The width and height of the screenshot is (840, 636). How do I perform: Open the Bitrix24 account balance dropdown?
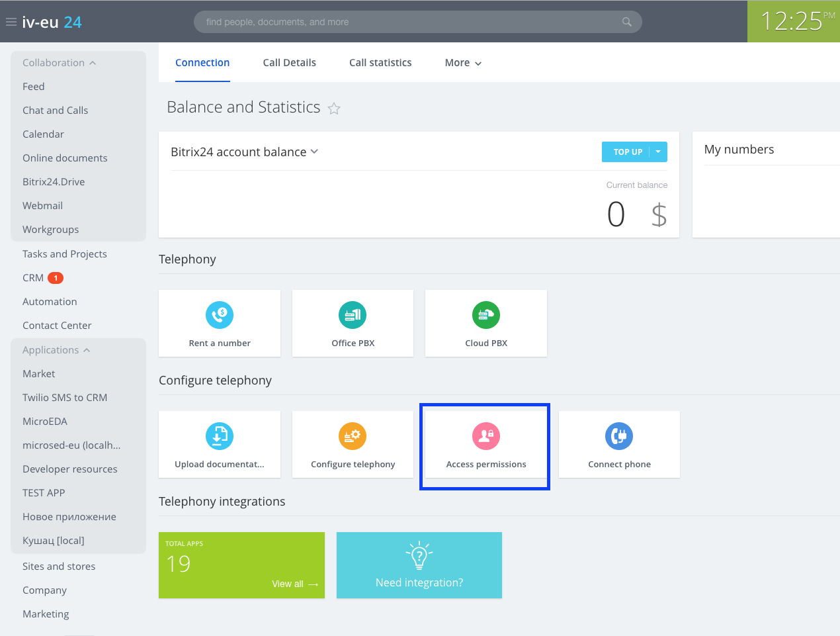[x=245, y=152]
